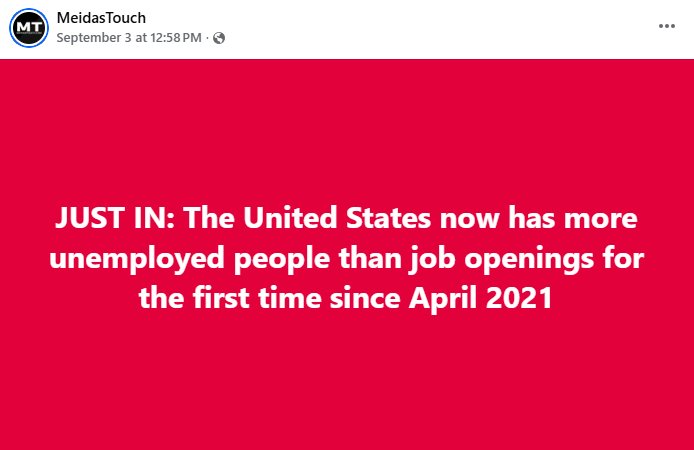Open the MeidasTouch page name link

(x=102, y=18)
